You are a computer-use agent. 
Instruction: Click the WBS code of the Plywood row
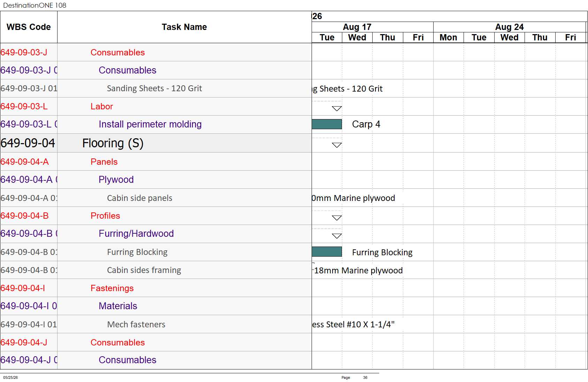point(29,180)
